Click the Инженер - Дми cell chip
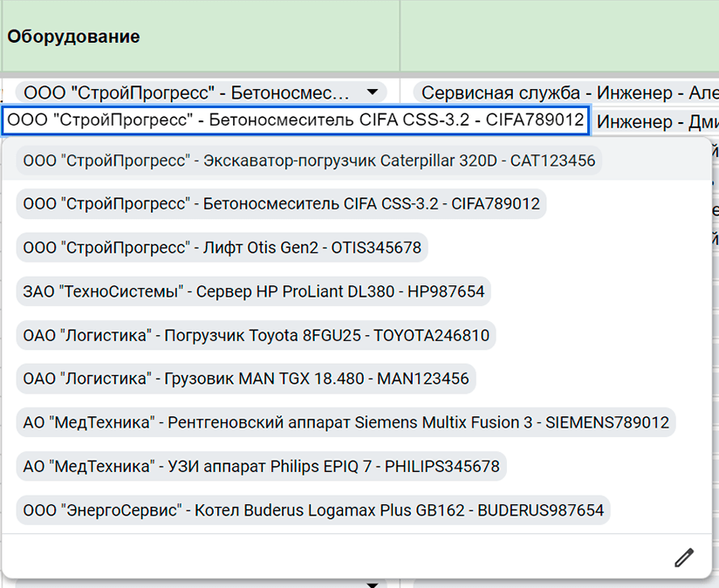The width and height of the screenshot is (719, 588). point(655,121)
